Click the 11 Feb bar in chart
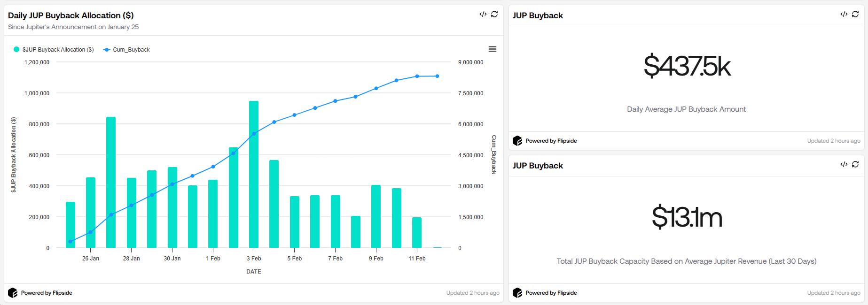The image size is (868, 305). (417, 232)
